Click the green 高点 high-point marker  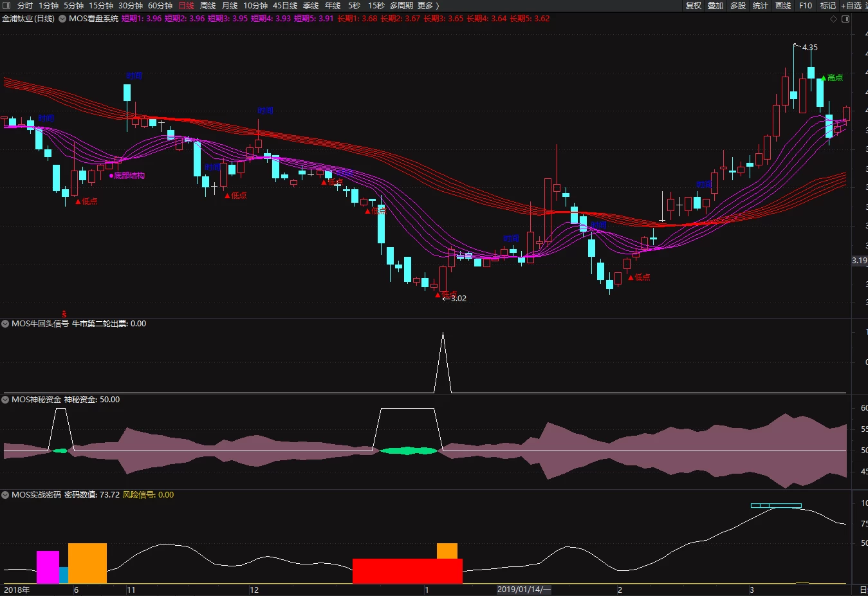[832, 78]
